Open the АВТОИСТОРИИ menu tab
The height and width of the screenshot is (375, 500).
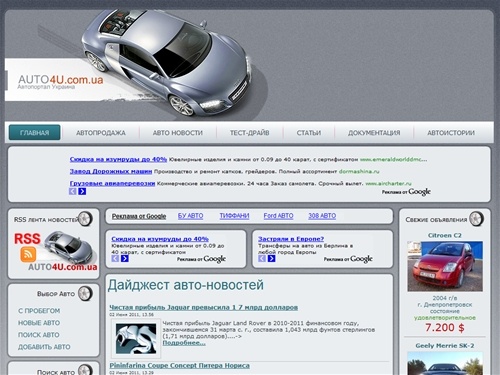coord(451,133)
